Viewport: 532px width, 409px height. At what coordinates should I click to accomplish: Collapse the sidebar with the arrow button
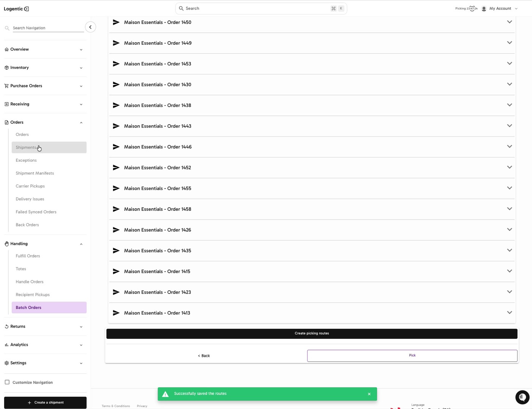tap(90, 27)
